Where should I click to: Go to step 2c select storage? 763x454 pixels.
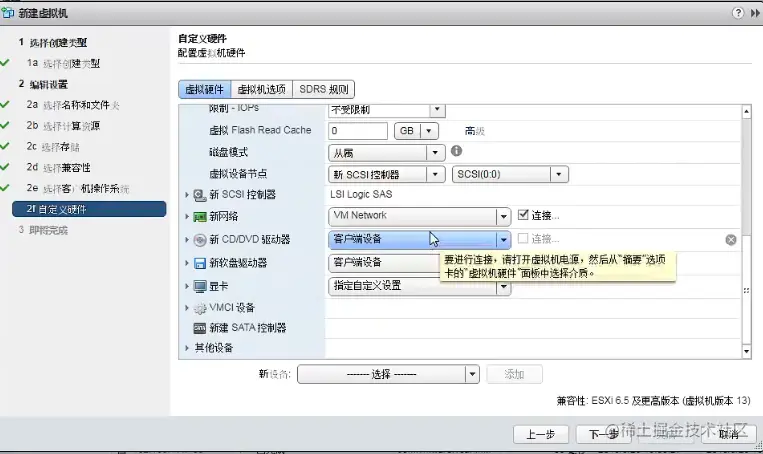53,147
